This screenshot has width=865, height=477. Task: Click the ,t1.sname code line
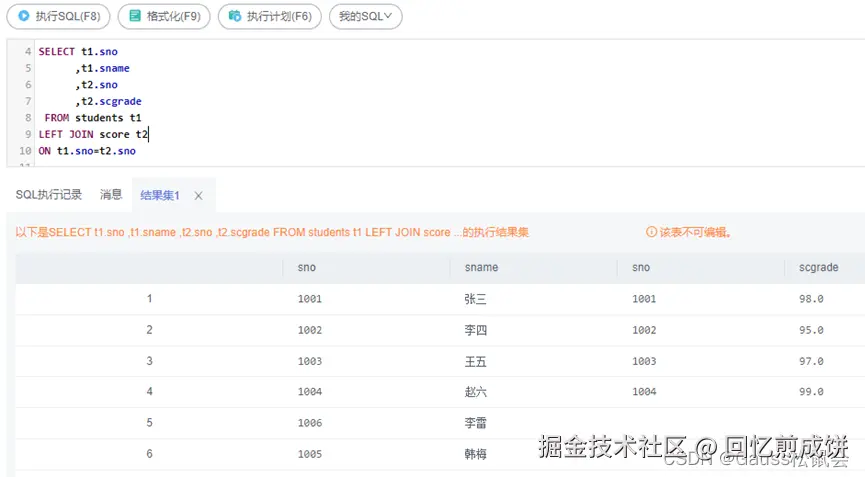click(x=103, y=68)
